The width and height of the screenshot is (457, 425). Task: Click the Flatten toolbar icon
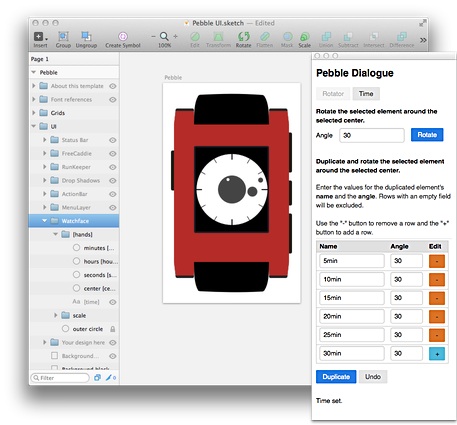click(265, 36)
